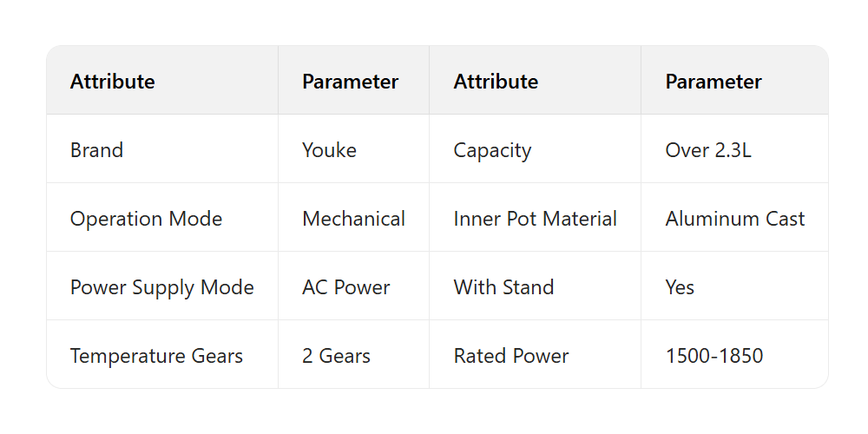This screenshot has width=868, height=434.
Task: Click the Temperature Gears cell
Action: click(x=156, y=356)
